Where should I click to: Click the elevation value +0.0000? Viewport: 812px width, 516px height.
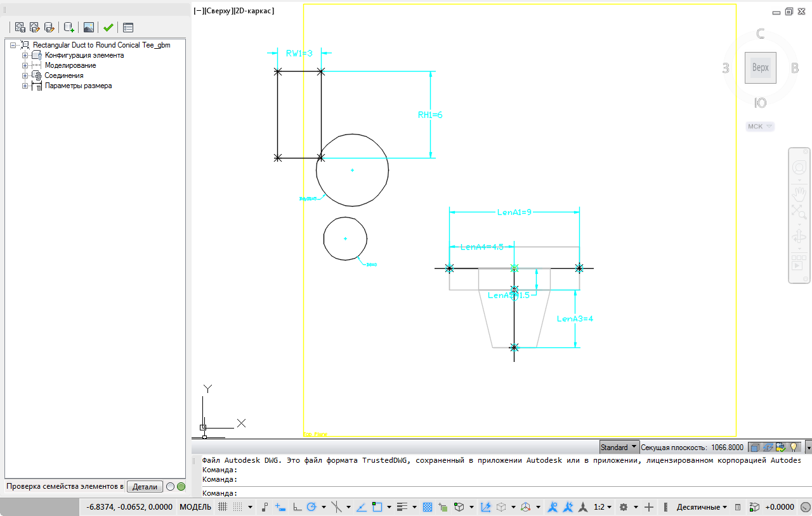tap(780, 507)
